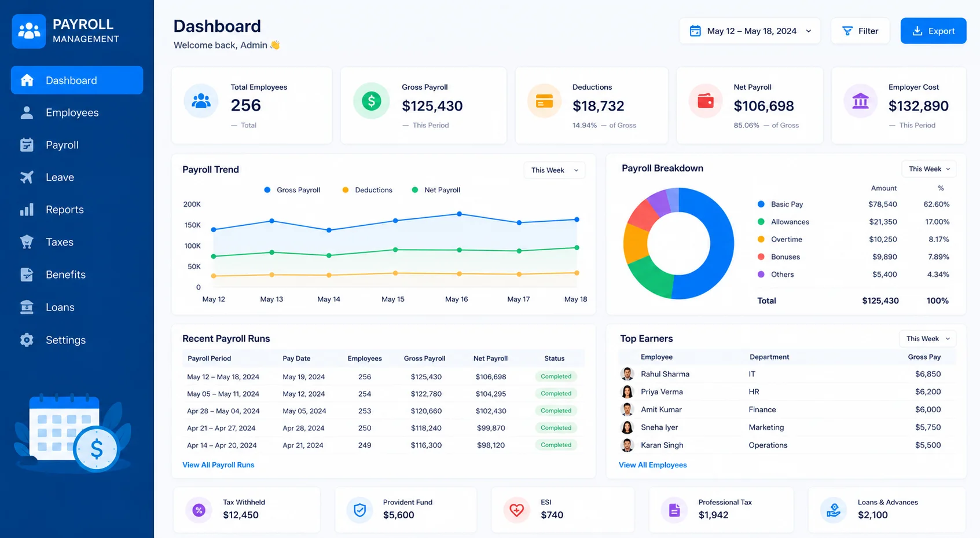Open View All Payroll Runs link
980x538 pixels.
[x=218, y=465]
